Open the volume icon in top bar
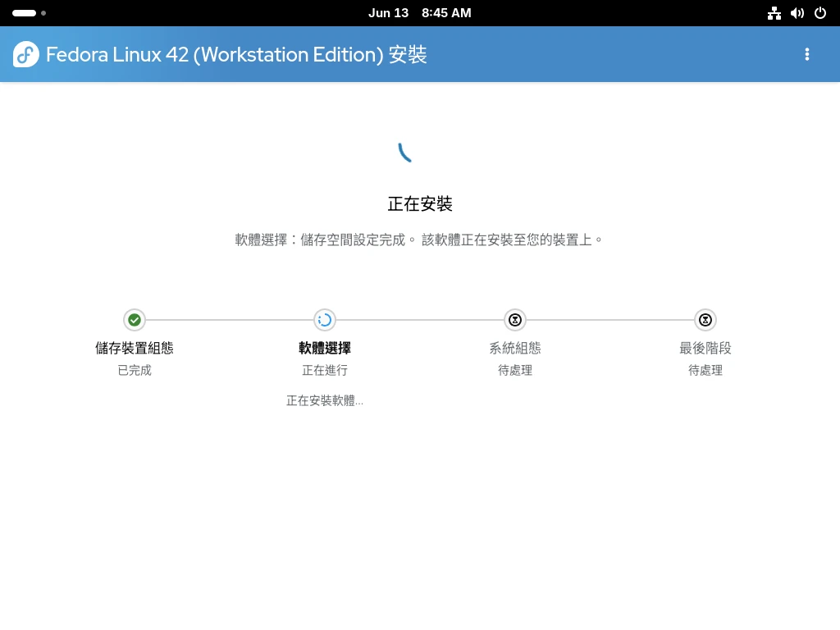 pyautogui.click(x=797, y=13)
